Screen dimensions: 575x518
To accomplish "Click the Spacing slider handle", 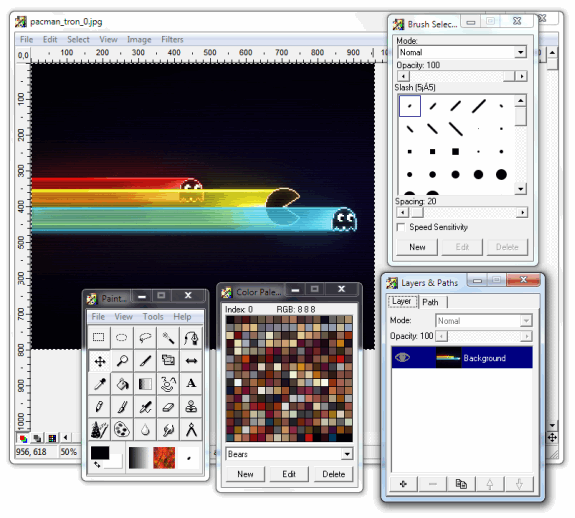I will pyautogui.click(x=417, y=213).
